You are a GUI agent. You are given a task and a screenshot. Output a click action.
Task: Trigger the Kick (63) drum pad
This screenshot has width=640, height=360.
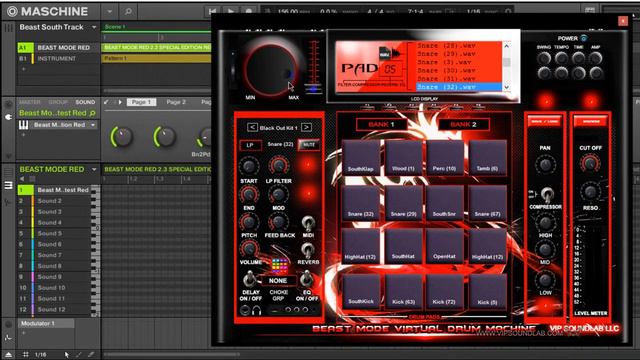403,291
